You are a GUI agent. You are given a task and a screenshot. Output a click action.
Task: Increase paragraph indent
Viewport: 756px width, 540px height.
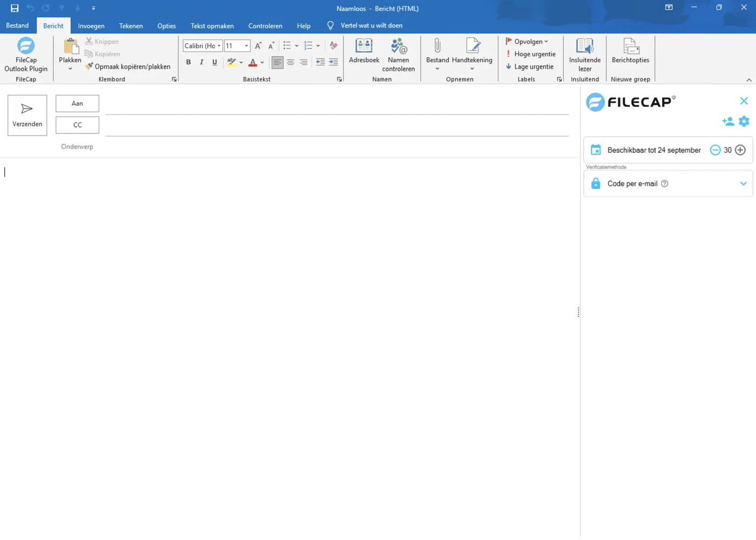point(333,62)
